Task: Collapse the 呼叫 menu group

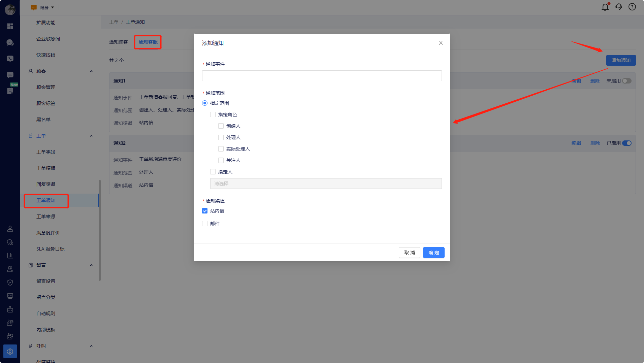Action: click(91, 346)
